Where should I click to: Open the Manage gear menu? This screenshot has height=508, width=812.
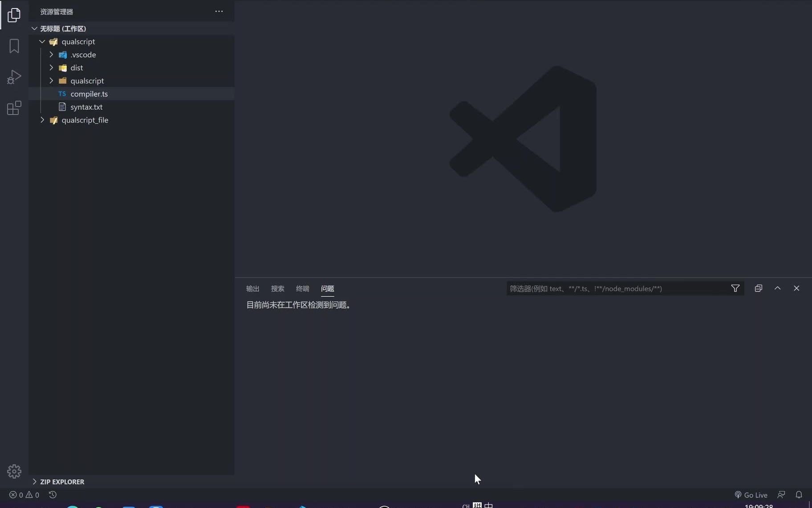coord(14,471)
